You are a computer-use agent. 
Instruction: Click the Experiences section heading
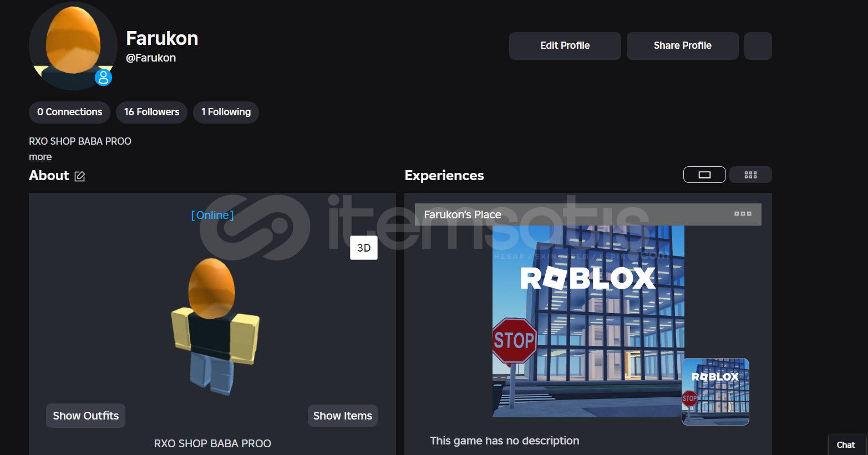pos(444,176)
